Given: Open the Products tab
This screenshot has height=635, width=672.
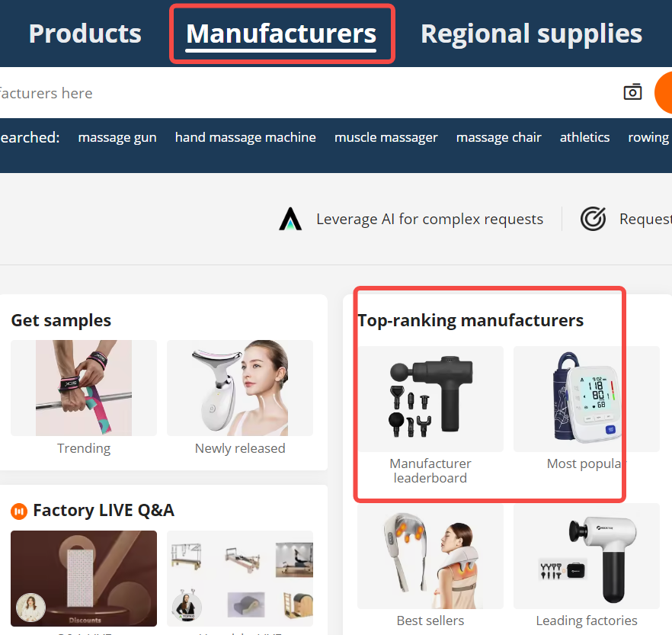Looking at the screenshot, I should point(85,34).
